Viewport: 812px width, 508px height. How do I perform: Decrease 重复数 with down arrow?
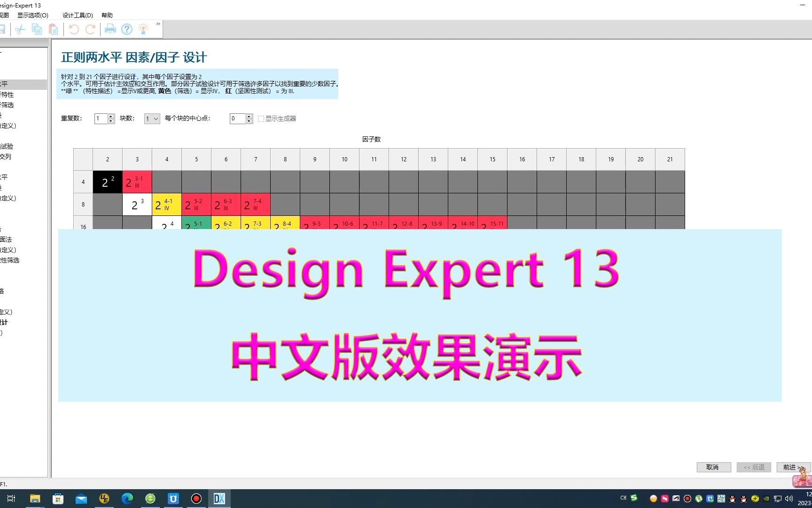[111, 121]
